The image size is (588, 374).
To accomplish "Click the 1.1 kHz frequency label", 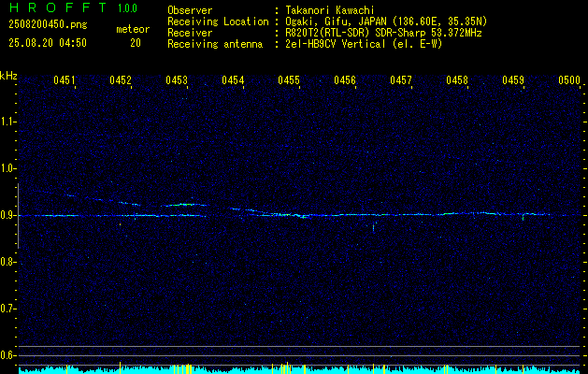I will pos(7,122).
